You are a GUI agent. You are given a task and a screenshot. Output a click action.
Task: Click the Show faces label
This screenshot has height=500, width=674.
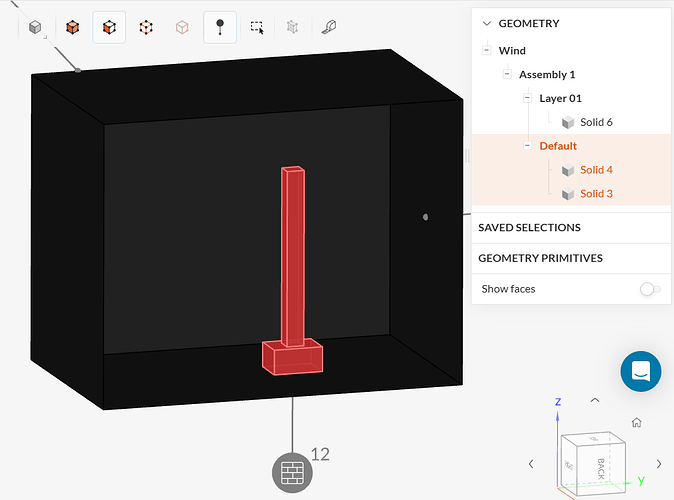[508, 289]
